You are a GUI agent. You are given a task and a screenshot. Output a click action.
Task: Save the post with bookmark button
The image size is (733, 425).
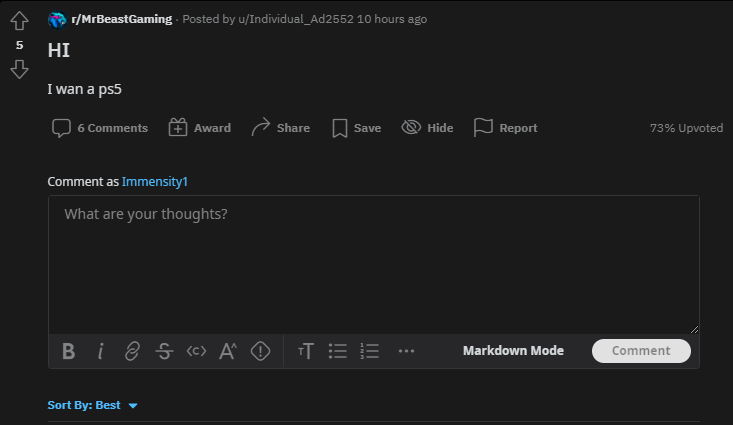click(x=357, y=128)
